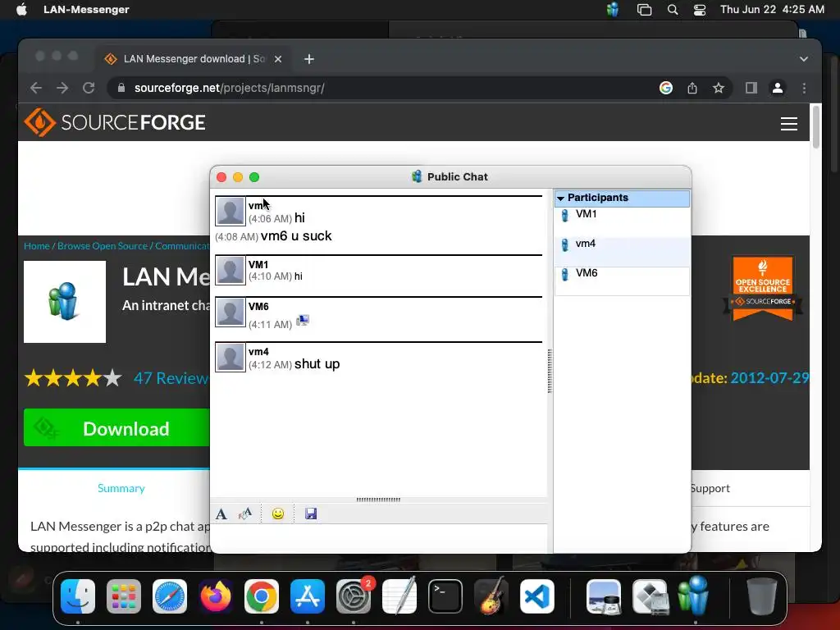
Task: Open the smiley emoticon picker
Action: pyautogui.click(x=277, y=514)
